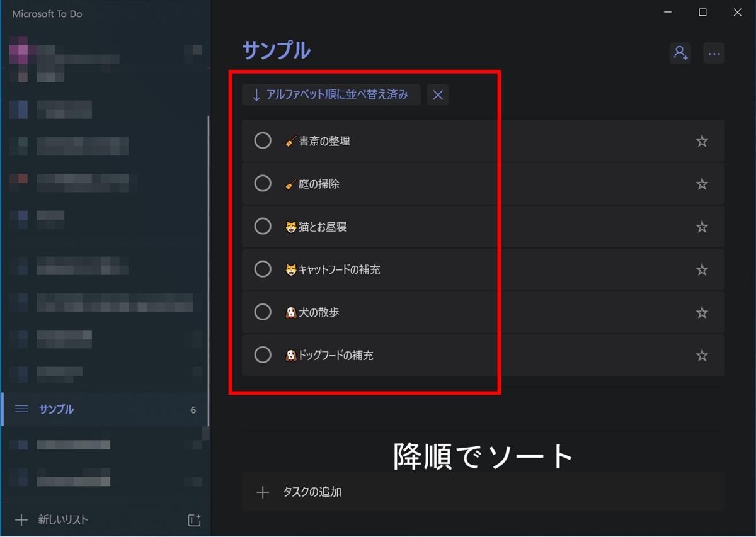
Task: Open the share list icon
Action: tap(680, 54)
